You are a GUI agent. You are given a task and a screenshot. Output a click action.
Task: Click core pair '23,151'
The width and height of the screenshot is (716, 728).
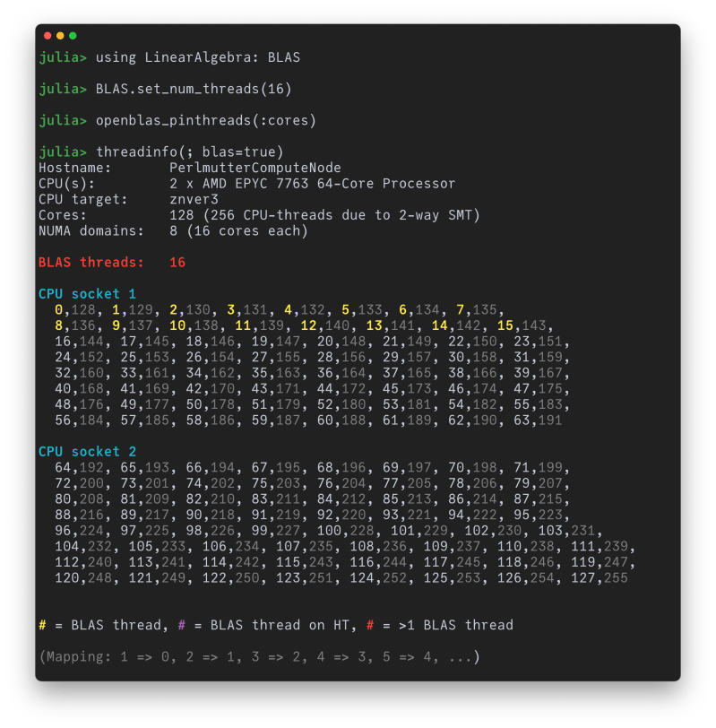pos(538,342)
